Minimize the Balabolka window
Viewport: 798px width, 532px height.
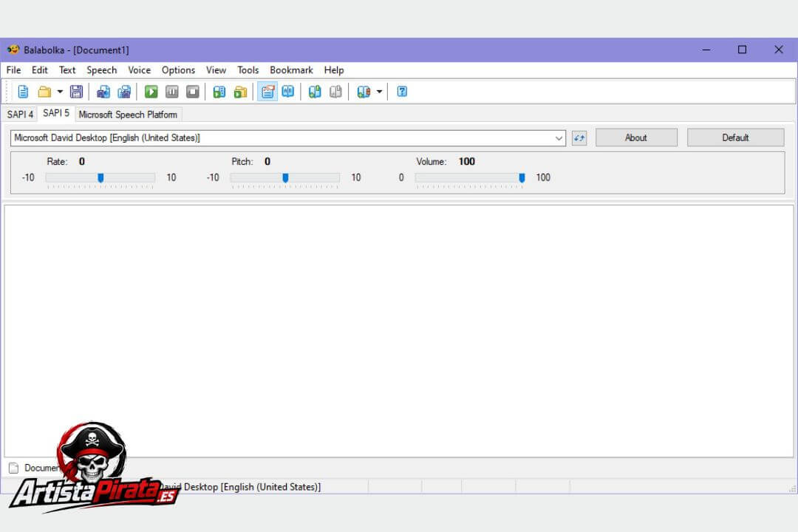tap(706, 50)
